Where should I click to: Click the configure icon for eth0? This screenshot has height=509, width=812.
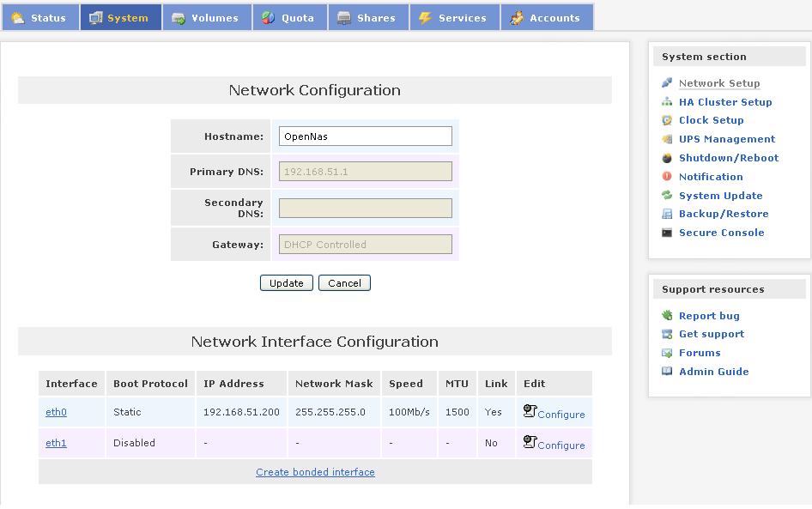(x=530, y=411)
